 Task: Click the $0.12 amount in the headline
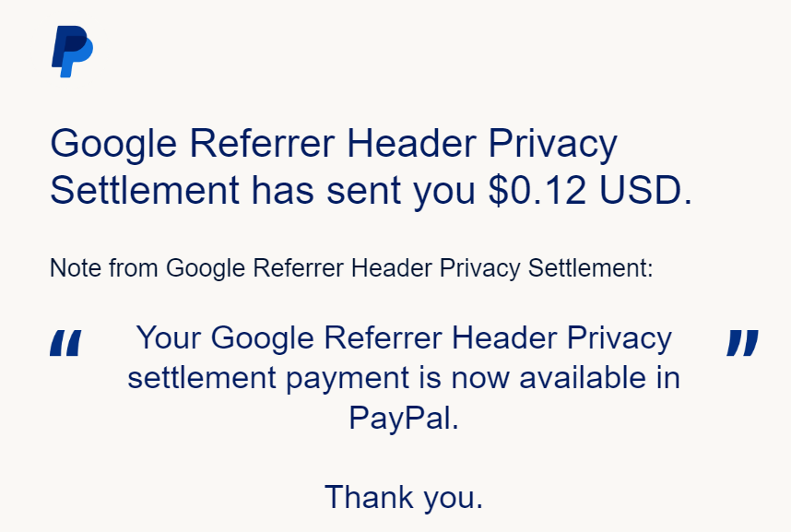(x=536, y=190)
